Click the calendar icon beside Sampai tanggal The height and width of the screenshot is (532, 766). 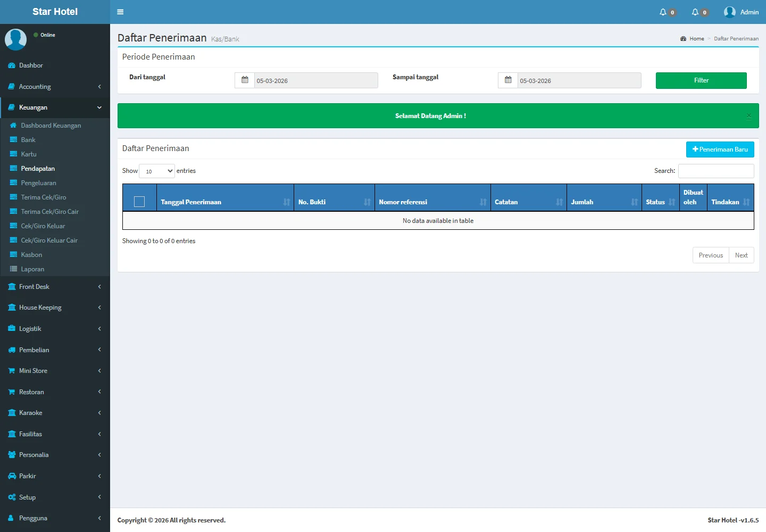tap(508, 80)
